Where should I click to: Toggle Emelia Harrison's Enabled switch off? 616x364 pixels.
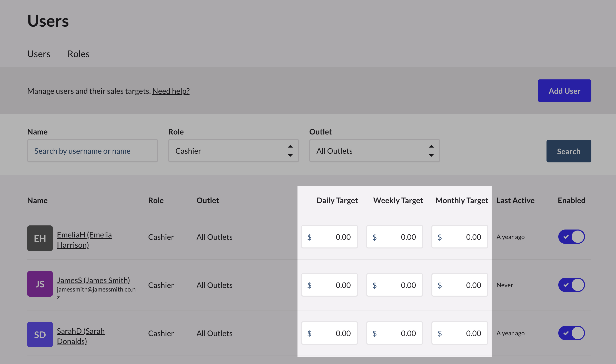click(x=571, y=237)
